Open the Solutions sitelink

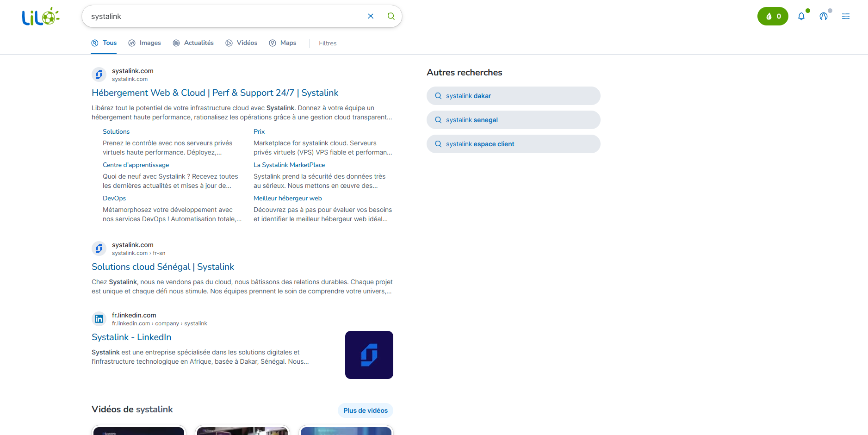pyautogui.click(x=116, y=131)
